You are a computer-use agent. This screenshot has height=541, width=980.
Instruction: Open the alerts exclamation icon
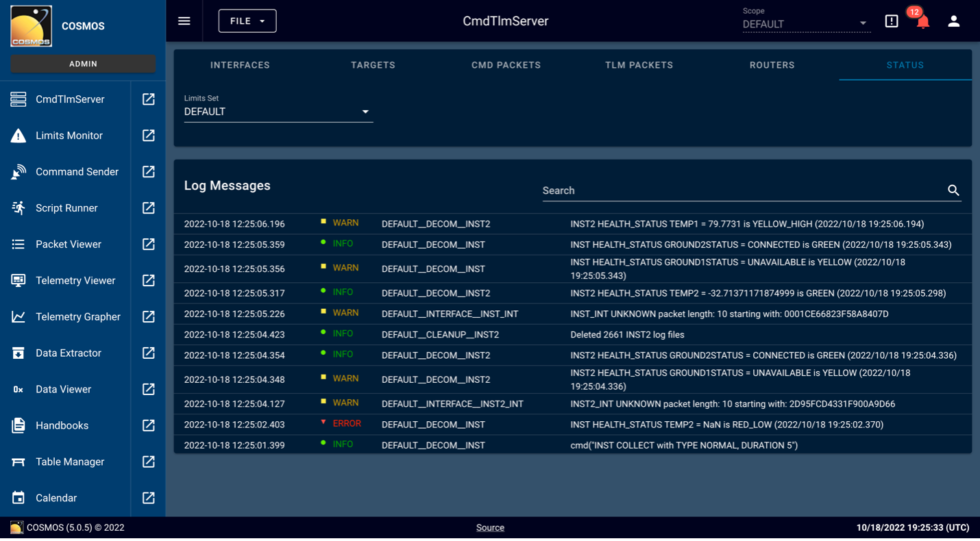click(891, 21)
